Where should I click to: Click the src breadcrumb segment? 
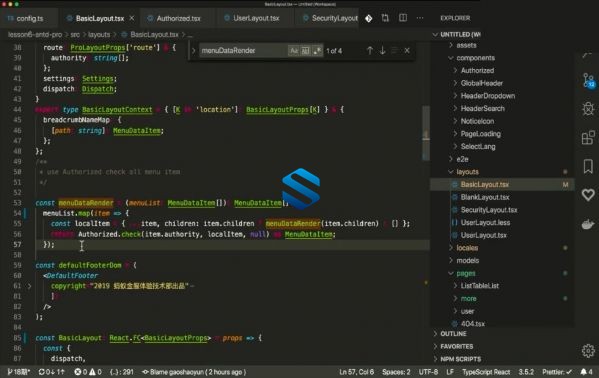click(x=75, y=35)
